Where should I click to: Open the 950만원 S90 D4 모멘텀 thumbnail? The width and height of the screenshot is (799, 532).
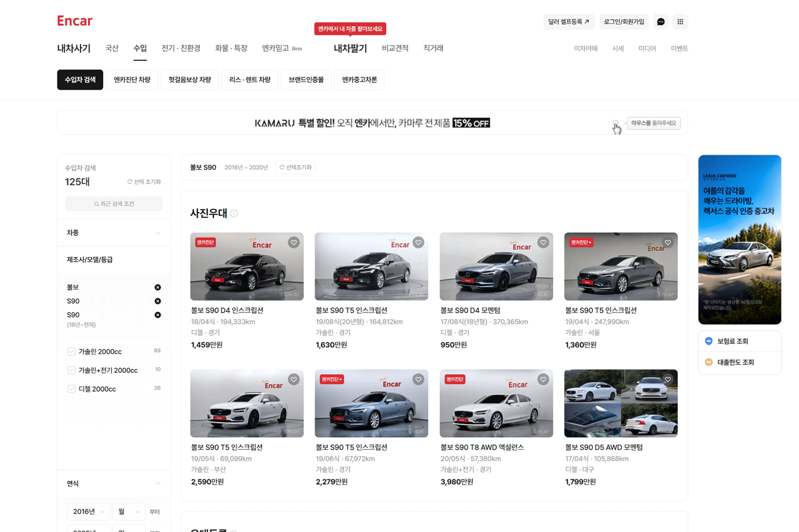[496, 266]
